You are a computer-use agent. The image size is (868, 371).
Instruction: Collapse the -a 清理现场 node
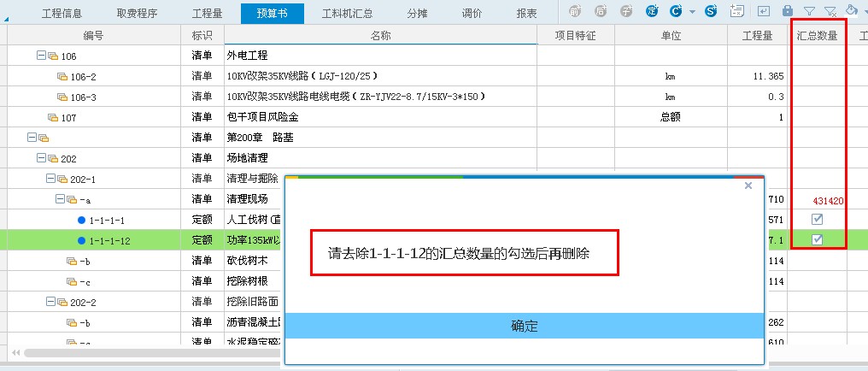tap(60, 199)
